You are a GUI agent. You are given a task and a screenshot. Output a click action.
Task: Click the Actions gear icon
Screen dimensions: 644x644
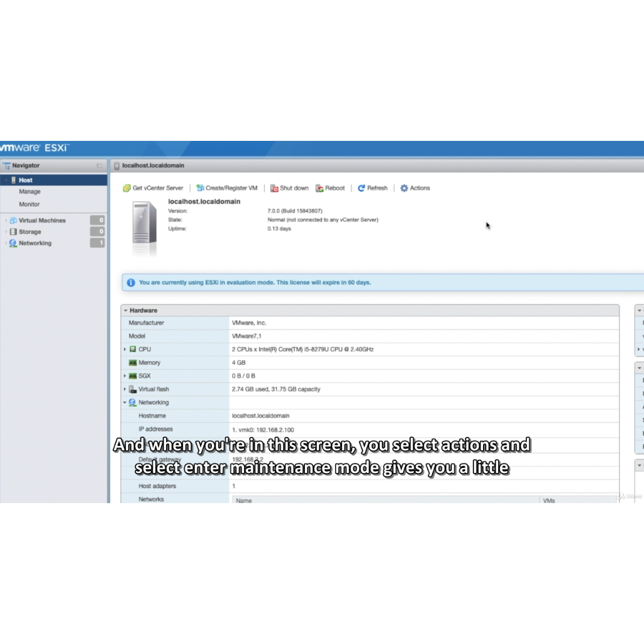(x=404, y=188)
